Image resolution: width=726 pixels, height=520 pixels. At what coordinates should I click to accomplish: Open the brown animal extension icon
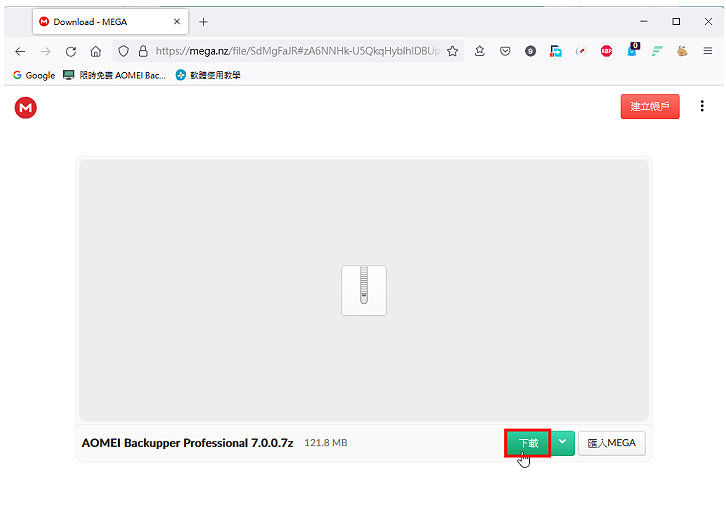click(682, 51)
